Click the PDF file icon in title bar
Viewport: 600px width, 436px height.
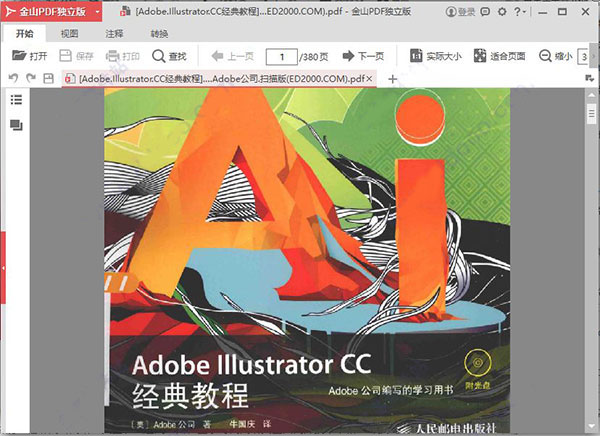pyautogui.click(x=125, y=11)
